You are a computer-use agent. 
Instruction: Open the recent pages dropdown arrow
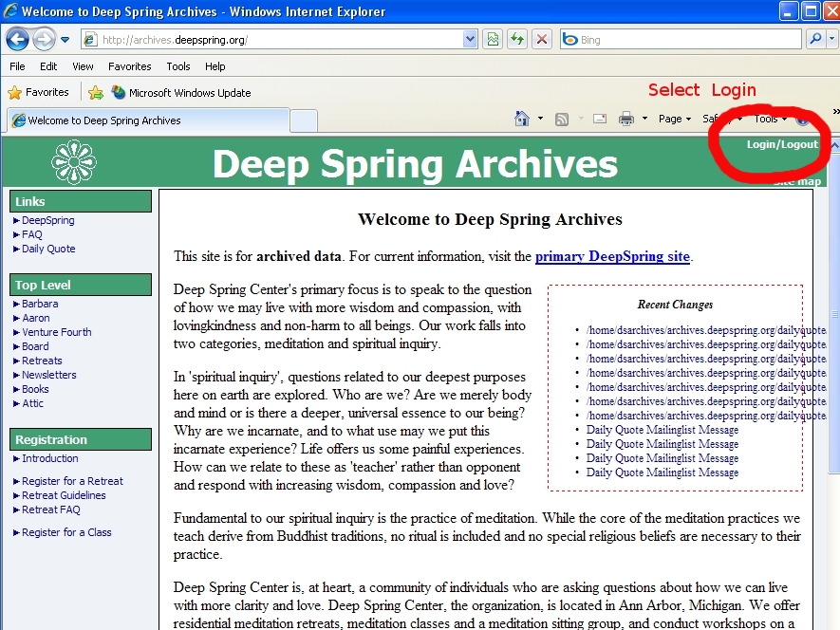pyautogui.click(x=65, y=40)
